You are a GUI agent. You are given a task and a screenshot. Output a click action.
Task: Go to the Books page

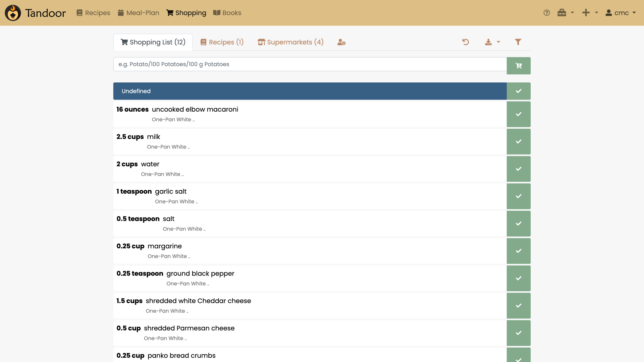click(227, 13)
